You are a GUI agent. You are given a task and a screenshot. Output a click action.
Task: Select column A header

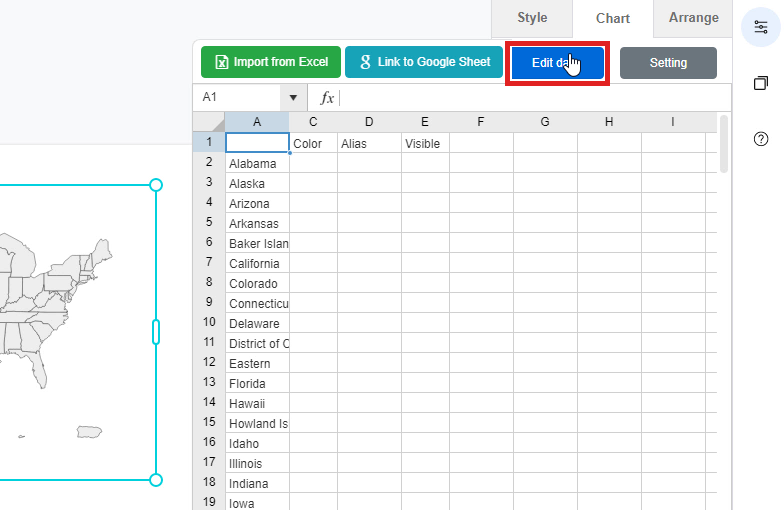[x=257, y=122]
